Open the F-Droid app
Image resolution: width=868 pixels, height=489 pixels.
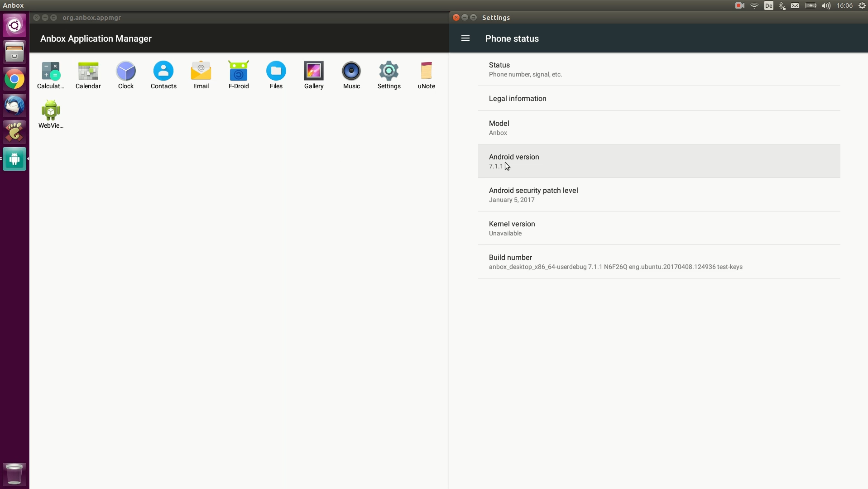(x=239, y=76)
